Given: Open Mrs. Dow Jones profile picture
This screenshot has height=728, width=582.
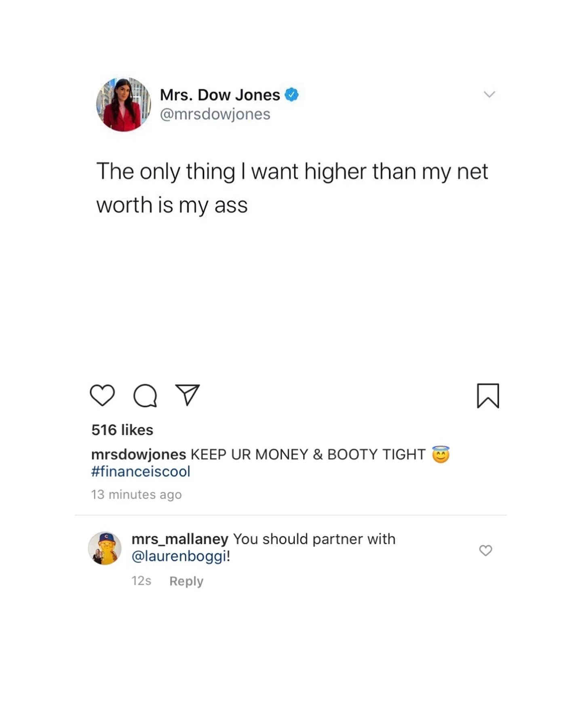Looking at the screenshot, I should coord(123,104).
